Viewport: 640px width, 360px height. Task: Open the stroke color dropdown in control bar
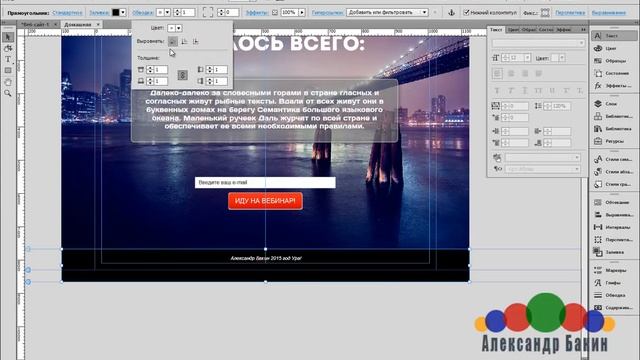(167, 13)
